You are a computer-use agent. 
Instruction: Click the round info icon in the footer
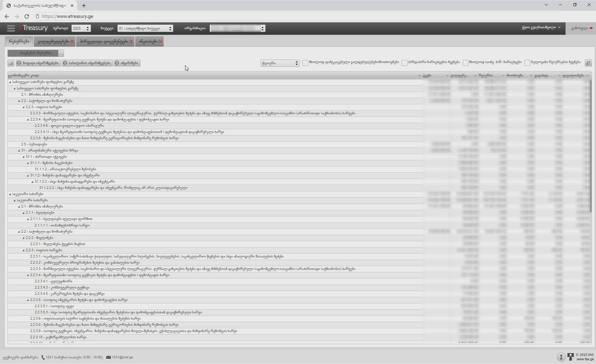[x=561, y=357]
